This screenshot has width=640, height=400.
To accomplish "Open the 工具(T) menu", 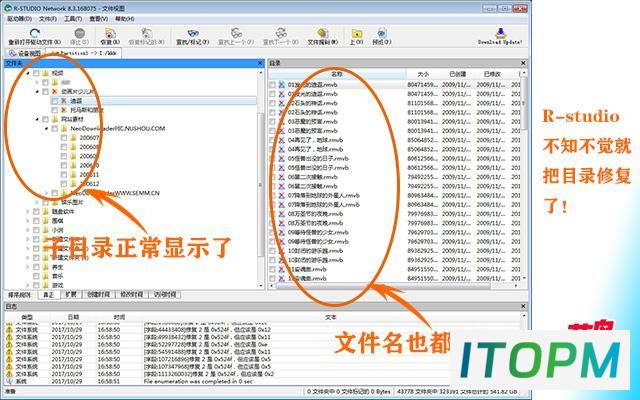I will (x=73, y=19).
